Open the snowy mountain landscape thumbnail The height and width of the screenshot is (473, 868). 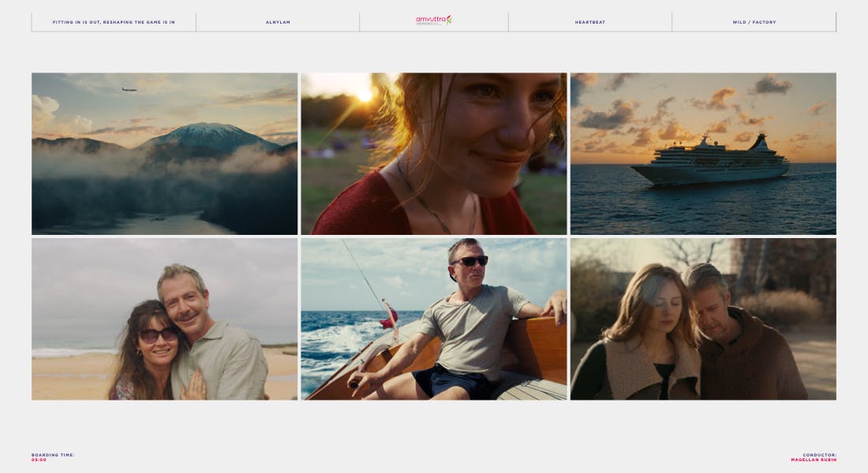164,154
